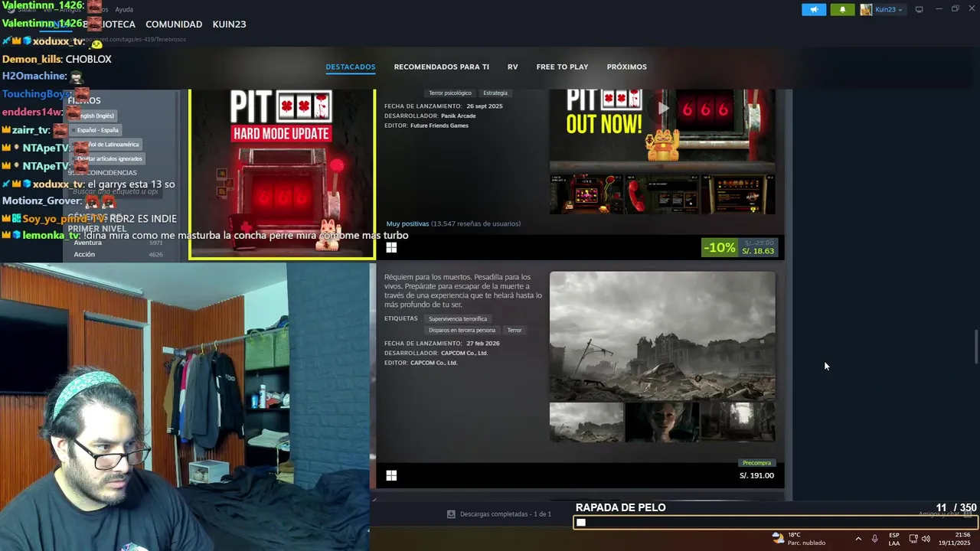Select the third Capcom game thumbnail
Screen dimensions: 980x551
tap(738, 422)
